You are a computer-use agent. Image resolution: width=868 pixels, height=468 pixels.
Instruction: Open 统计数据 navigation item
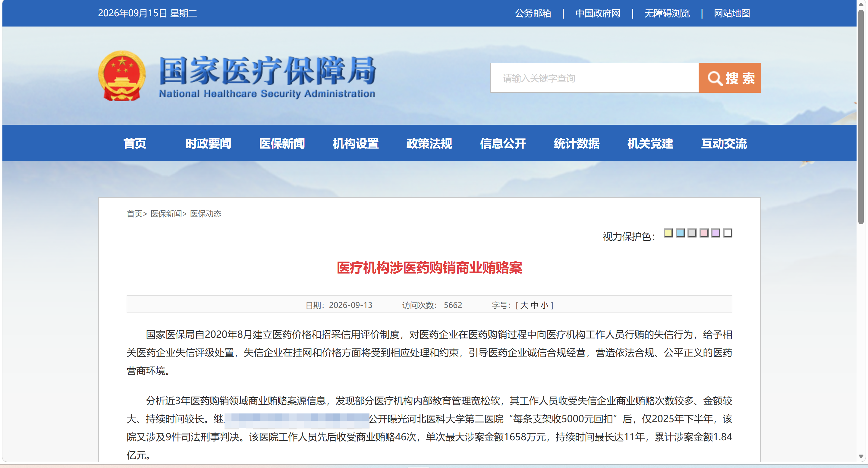pyautogui.click(x=577, y=143)
